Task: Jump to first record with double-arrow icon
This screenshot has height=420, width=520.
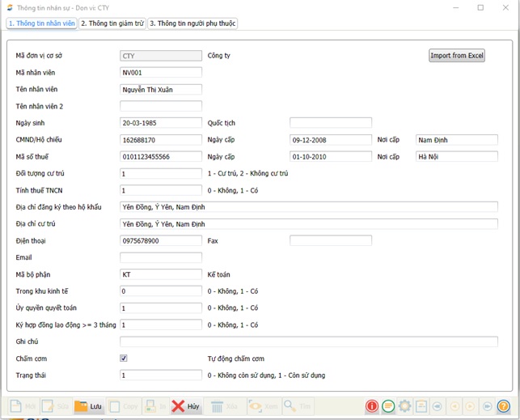Action: [438, 406]
